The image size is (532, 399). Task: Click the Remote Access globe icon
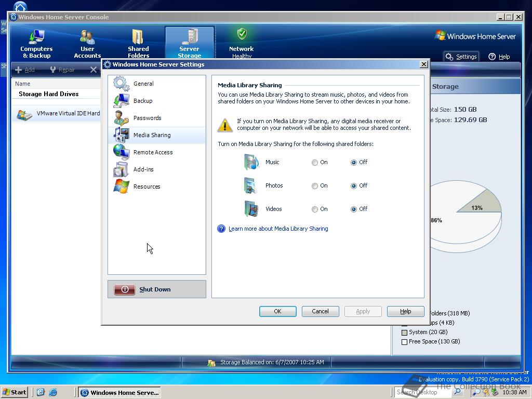121,152
